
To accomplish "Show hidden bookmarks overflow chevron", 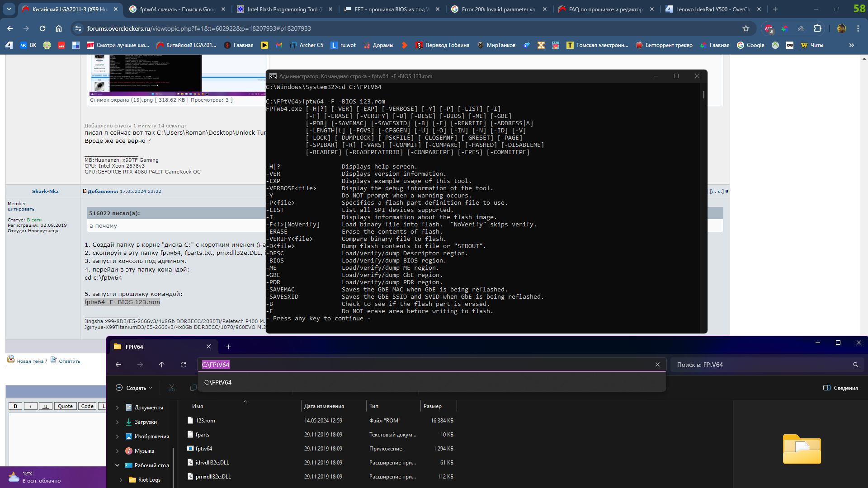I will (x=852, y=45).
